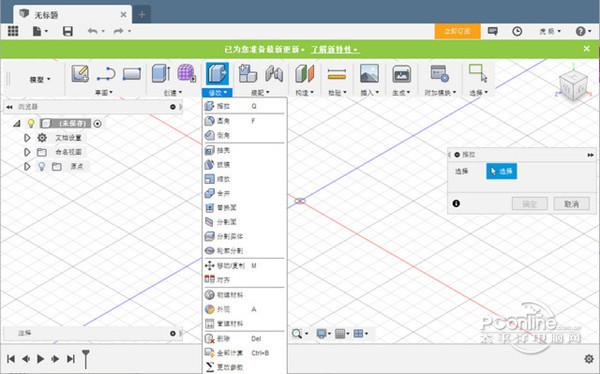The image size is (600, 374).
Task: Click the Cancel button in Press Pull dialog
Action: pos(571,204)
